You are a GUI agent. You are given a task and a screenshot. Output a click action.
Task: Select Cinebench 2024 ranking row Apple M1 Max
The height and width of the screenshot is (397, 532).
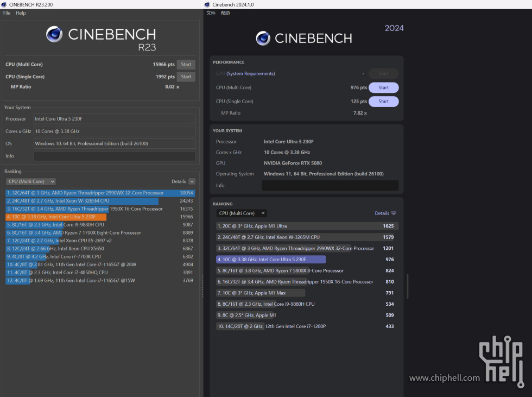pos(307,293)
